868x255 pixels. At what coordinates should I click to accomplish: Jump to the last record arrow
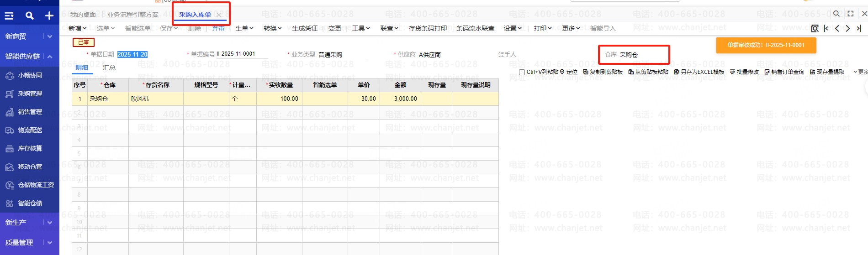859,28
